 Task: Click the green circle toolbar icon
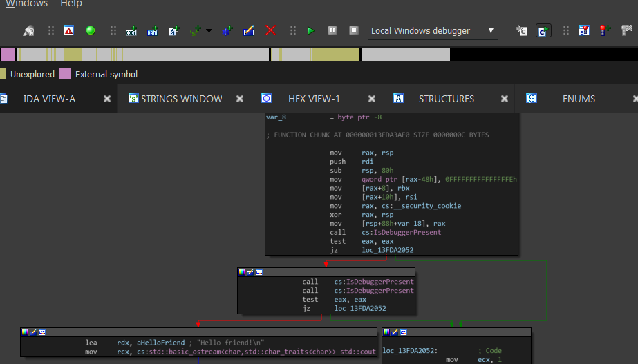91,30
